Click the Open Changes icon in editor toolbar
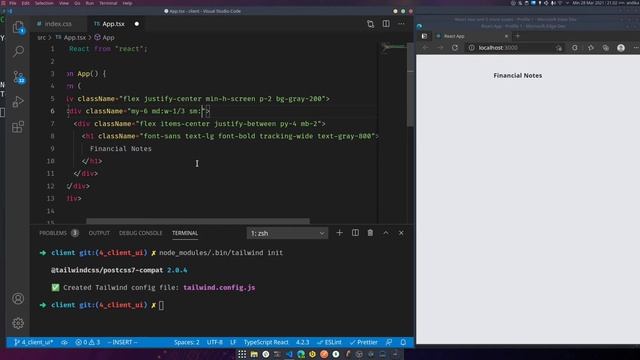Image resolution: width=640 pixels, height=360 pixels. 370,24
